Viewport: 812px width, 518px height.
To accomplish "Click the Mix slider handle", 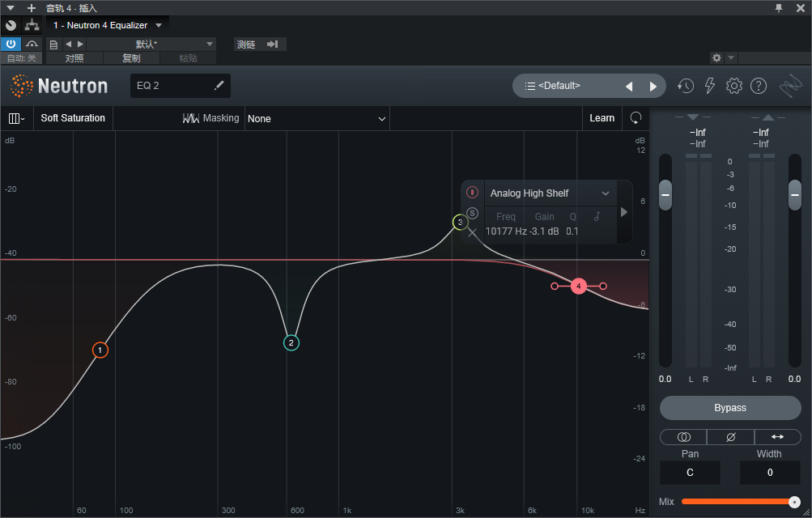I will click(794, 502).
